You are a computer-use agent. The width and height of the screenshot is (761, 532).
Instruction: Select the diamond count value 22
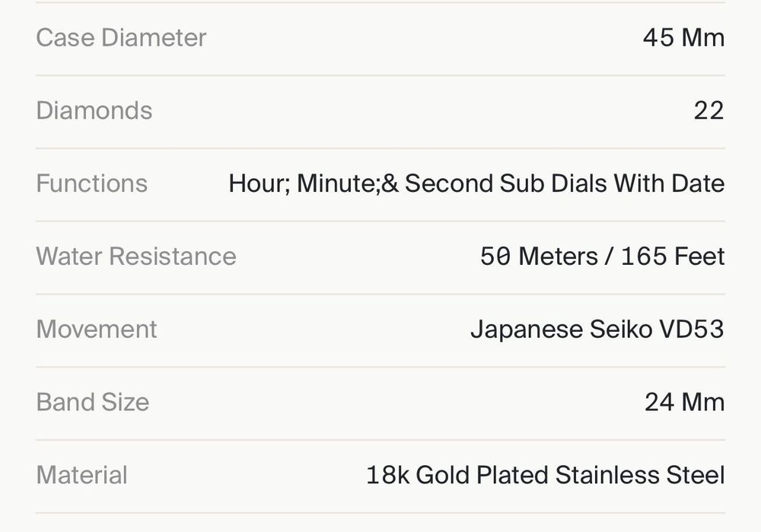pyautogui.click(x=708, y=110)
